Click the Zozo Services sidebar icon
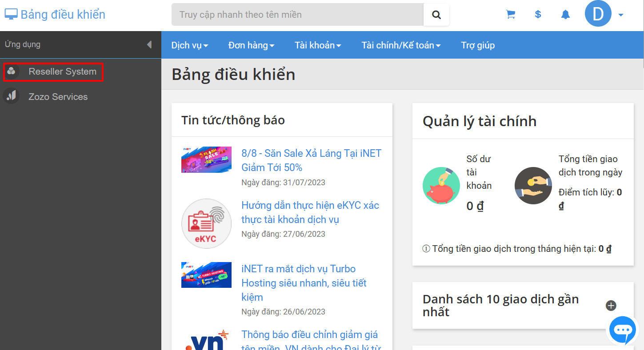Screen dimensions: 644x350 click(11, 96)
